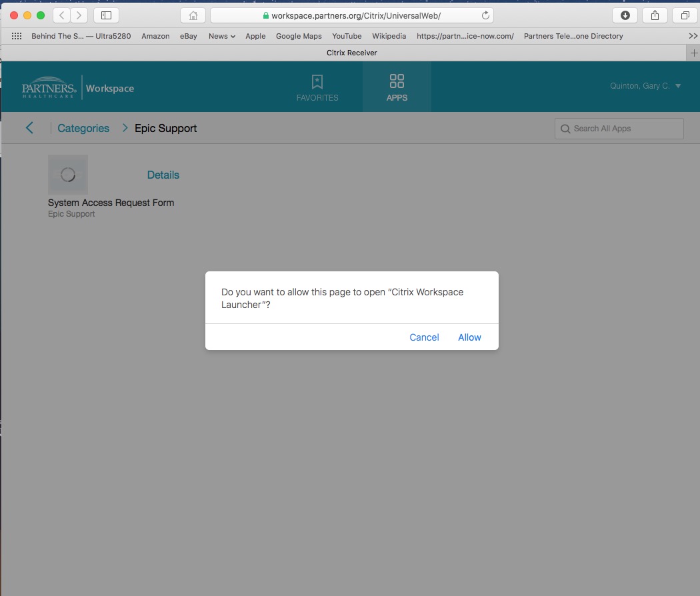This screenshot has width=700, height=596.
Task: Switch to the Favorites tab
Action: tap(317, 87)
